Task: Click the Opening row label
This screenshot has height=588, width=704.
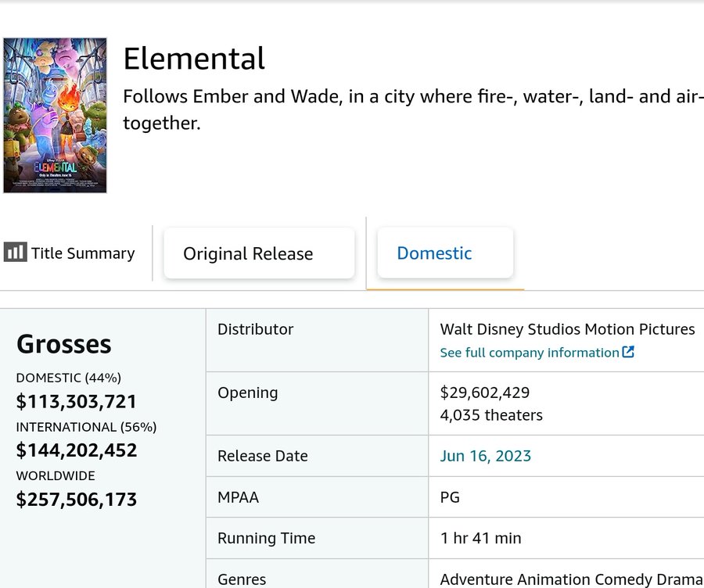Action: coord(248,393)
